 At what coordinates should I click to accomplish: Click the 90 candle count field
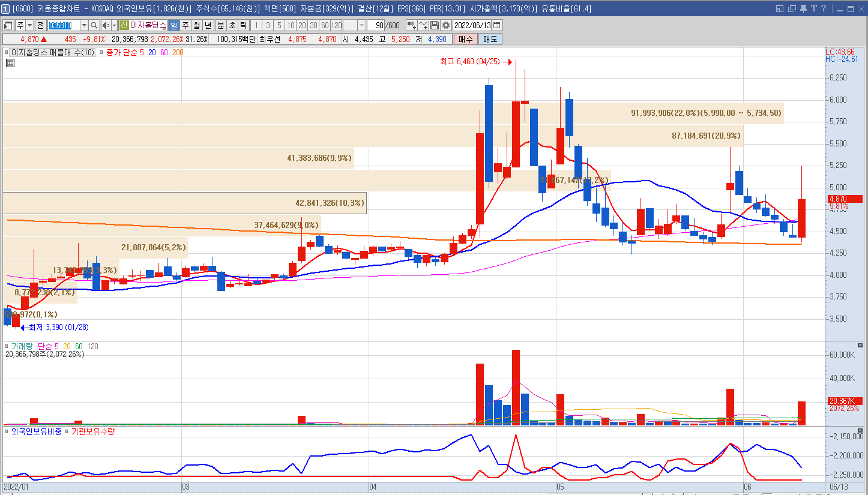pos(376,25)
